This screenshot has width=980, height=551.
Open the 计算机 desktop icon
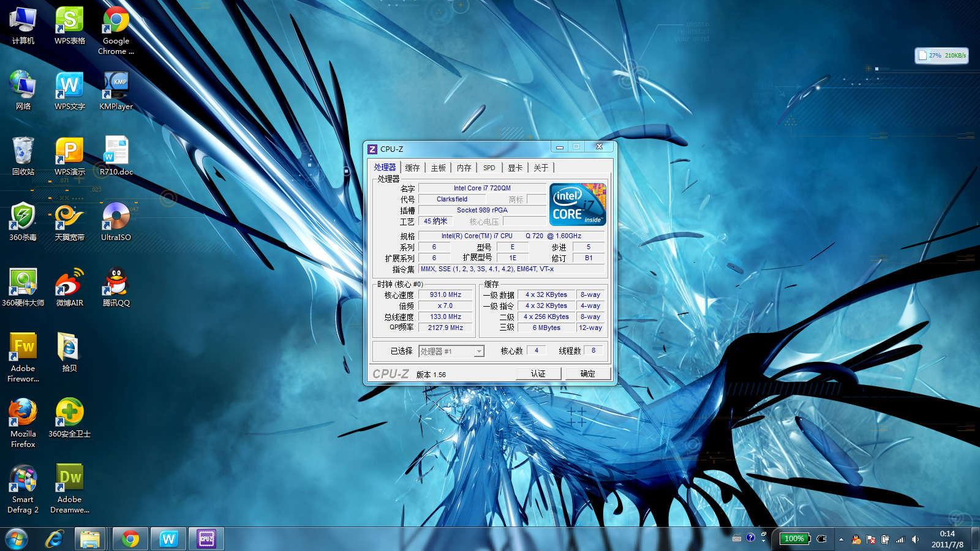23,26
